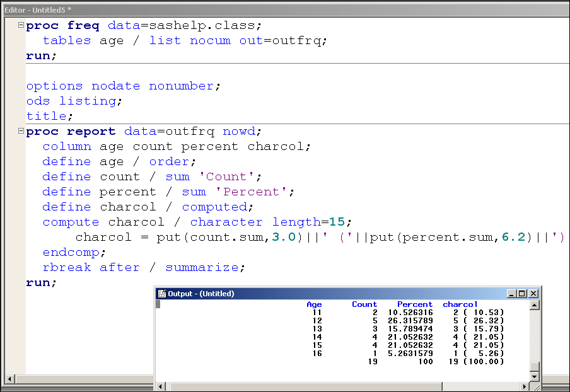
Task: Click the 'order' keyword in define age
Action: [169, 162]
